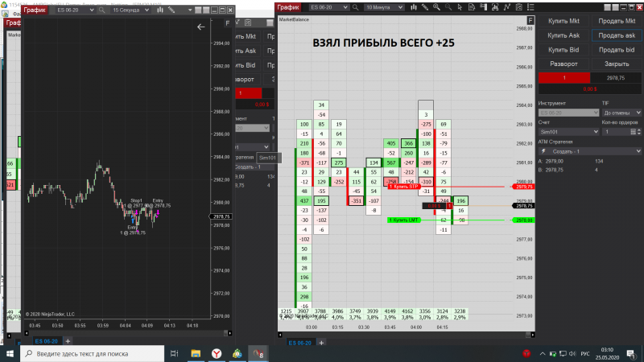The image size is (644, 362).
Task: Click the 1 Купить LMT order label
Action: click(x=404, y=220)
